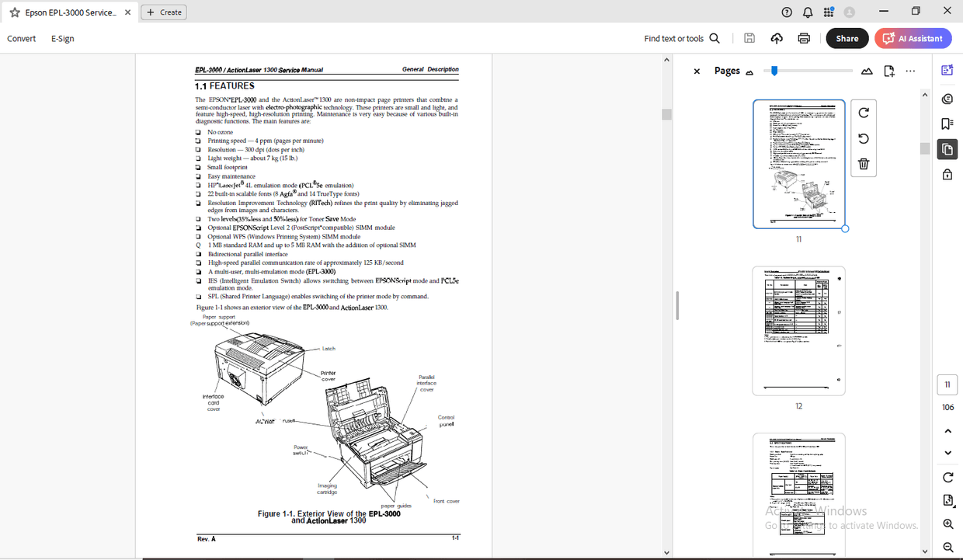The width and height of the screenshot is (963, 560).
Task: Click the panel divider collapse handle
Action: tap(677, 305)
